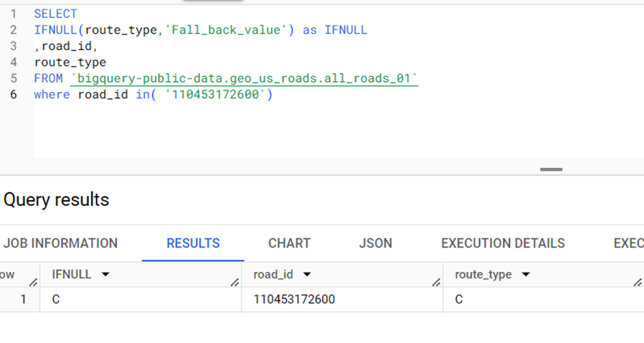Select the RESULTS tab
644x343 pixels.
[x=193, y=243]
